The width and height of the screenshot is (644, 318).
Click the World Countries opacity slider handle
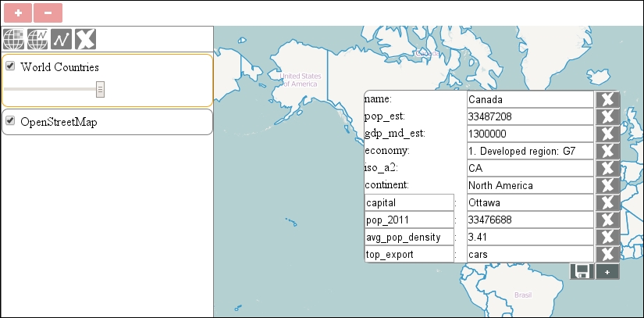[x=101, y=90]
